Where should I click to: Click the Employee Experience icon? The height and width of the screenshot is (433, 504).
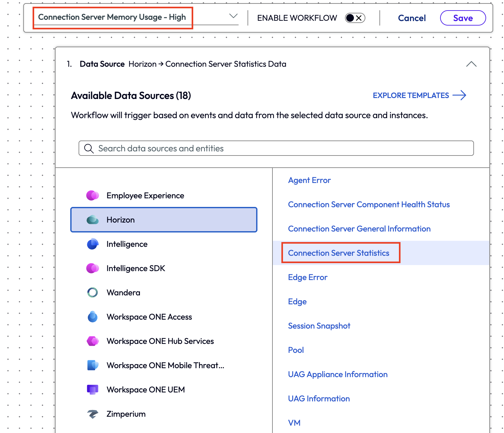point(93,195)
